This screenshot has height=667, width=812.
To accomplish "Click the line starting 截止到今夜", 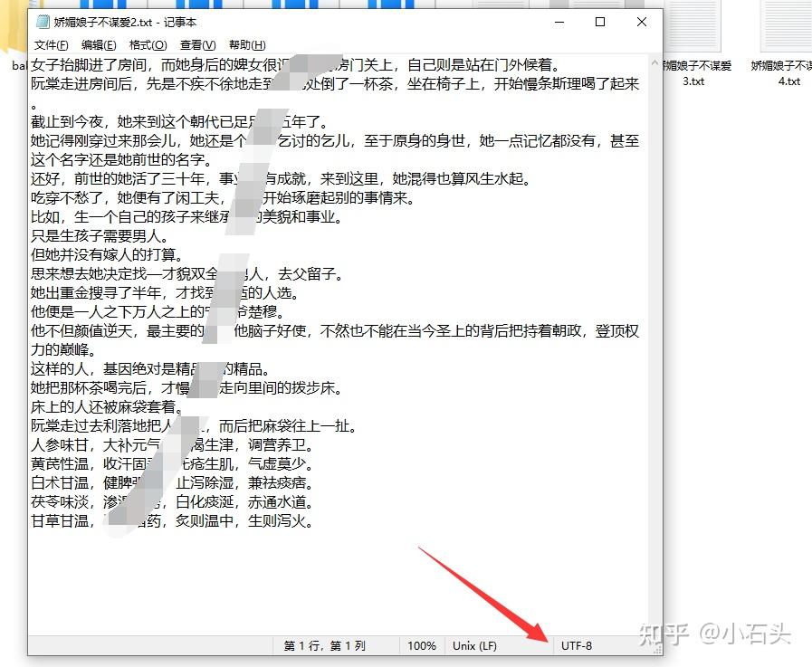I will click(179, 121).
